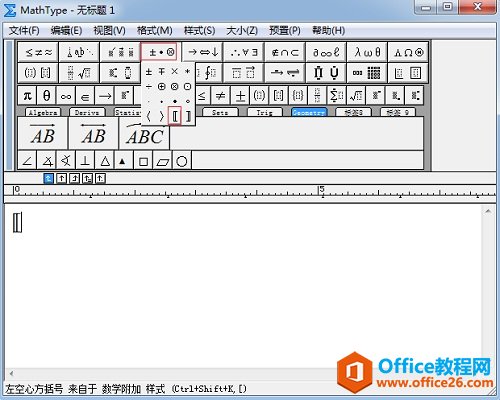500x400 pixels.
Task: Insert infinity symbol from the small bar
Action: [x=66, y=96]
